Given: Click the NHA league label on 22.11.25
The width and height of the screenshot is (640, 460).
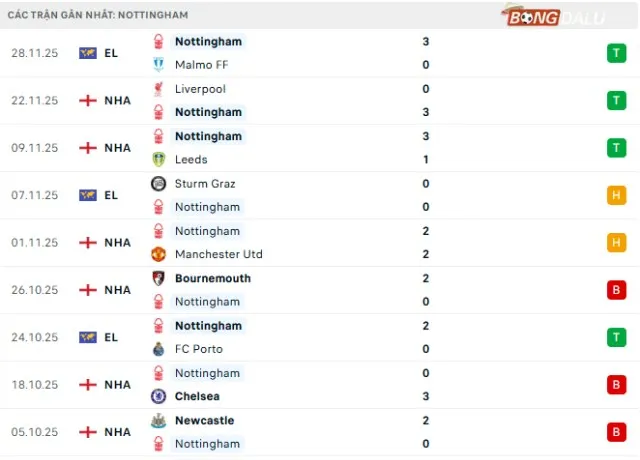Looking at the screenshot, I should click(117, 101).
